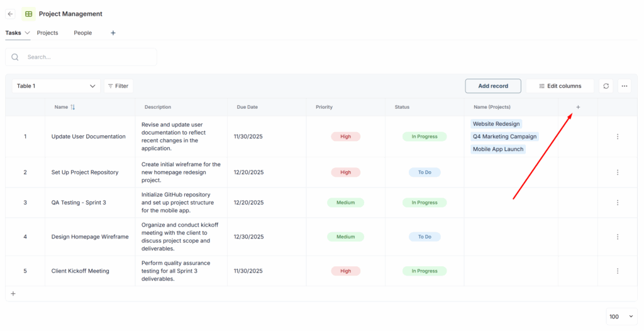Viewport: 644px width, 331px height.
Task: Open row menu for QA Testing - Sprint 3
Action: (x=617, y=203)
